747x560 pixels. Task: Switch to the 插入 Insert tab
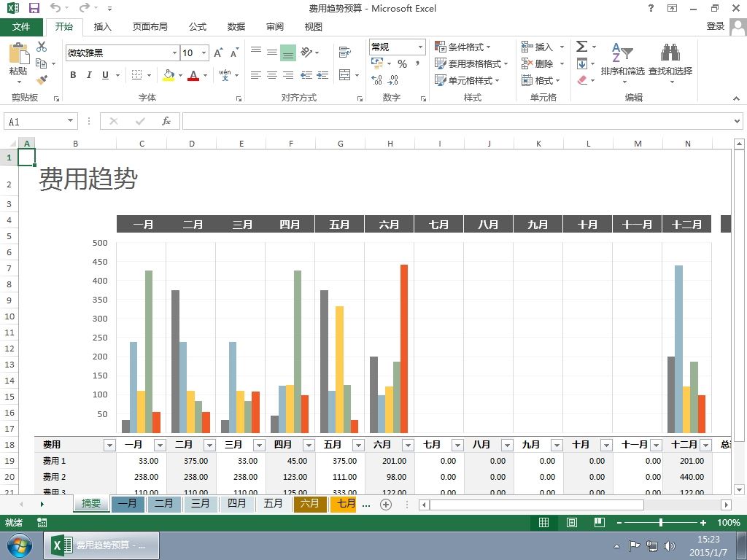pyautogui.click(x=102, y=27)
